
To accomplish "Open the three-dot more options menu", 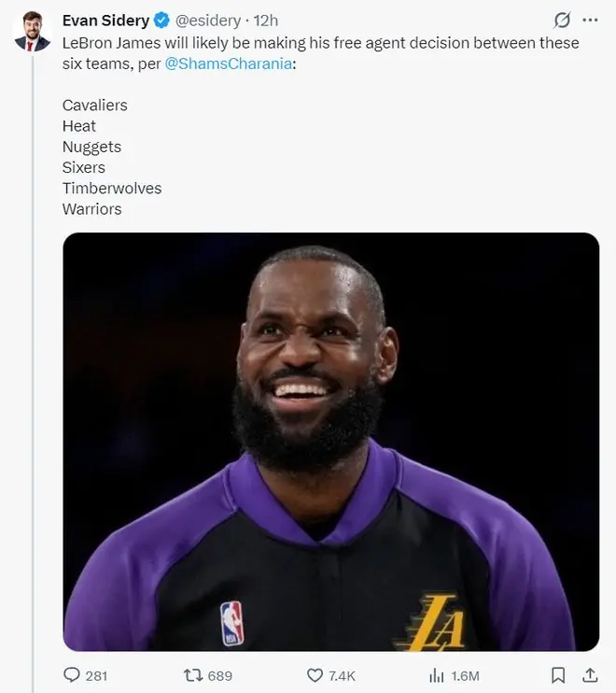I will (590, 20).
